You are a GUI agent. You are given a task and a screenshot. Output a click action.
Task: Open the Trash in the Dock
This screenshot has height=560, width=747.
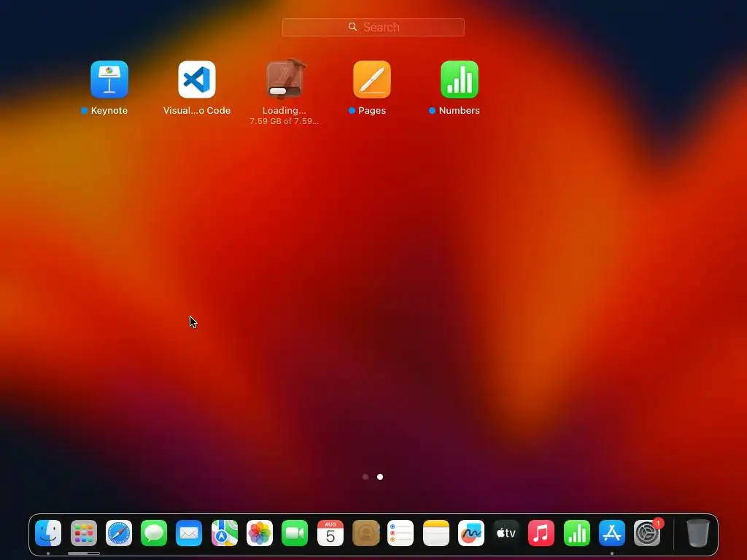698,533
